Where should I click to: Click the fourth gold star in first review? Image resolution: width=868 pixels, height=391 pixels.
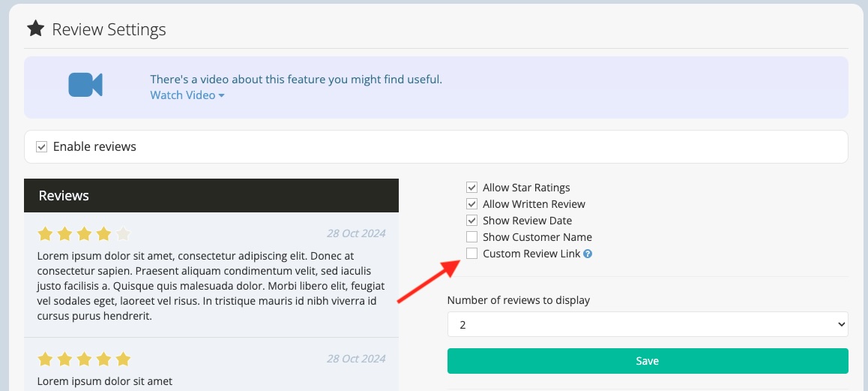(x=103, y=234)
